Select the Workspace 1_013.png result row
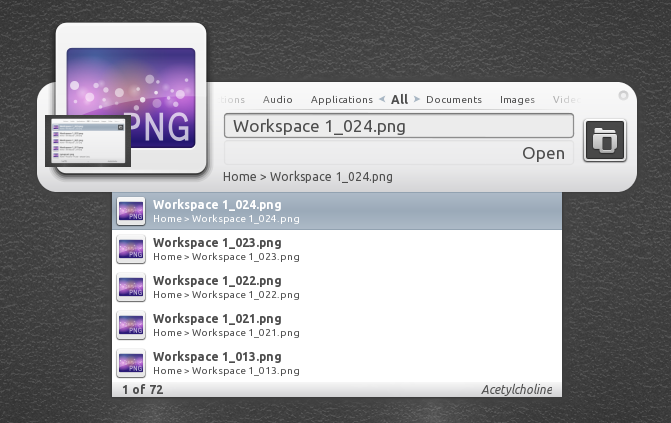Screen dimensions: 671x423 point(337,363)
